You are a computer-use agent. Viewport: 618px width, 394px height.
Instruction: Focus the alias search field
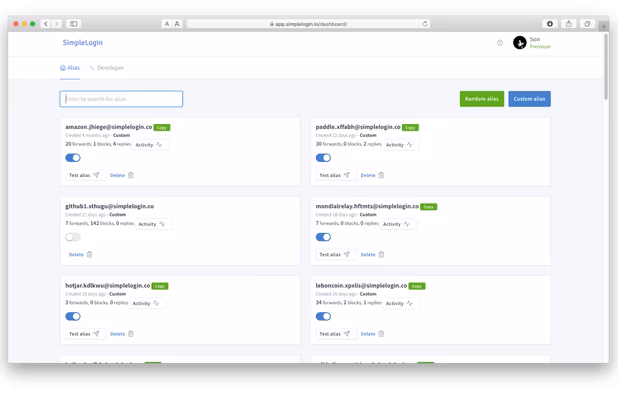121,99
